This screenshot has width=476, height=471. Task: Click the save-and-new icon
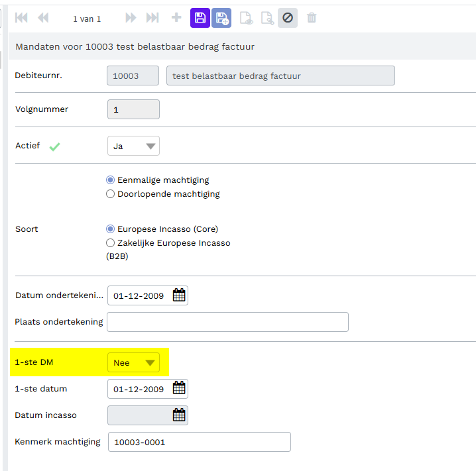pyautogui.click(x=221, y=18)
